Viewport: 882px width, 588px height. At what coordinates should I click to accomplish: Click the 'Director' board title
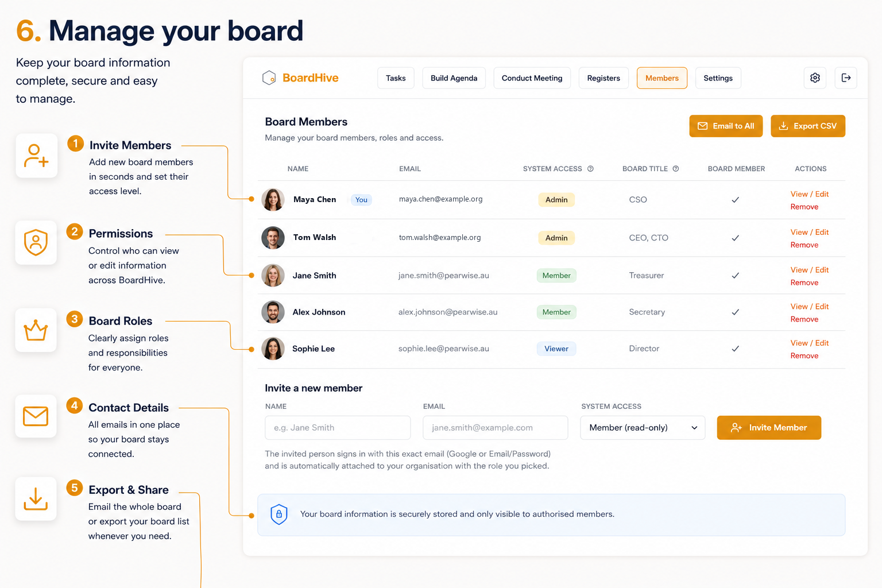click(x=644, y=349)
